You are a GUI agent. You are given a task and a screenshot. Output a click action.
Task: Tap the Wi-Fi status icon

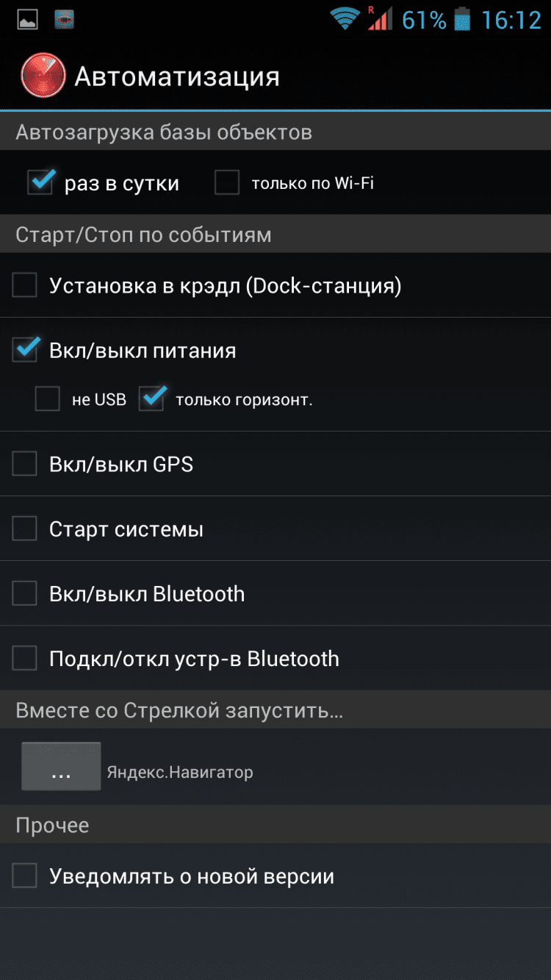344,19
